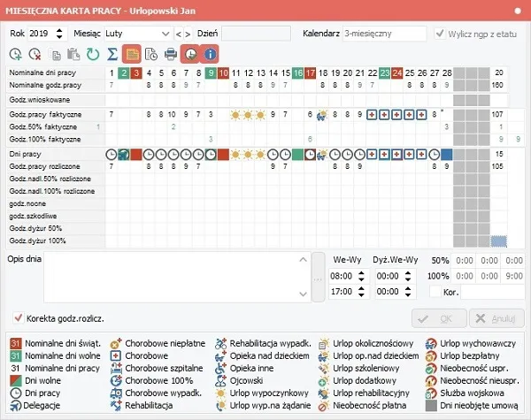Image resolution: width=531 pixels, height=420 pixels.
Task: Select day 16 in the calendar header
Action: tap(297, 73)
